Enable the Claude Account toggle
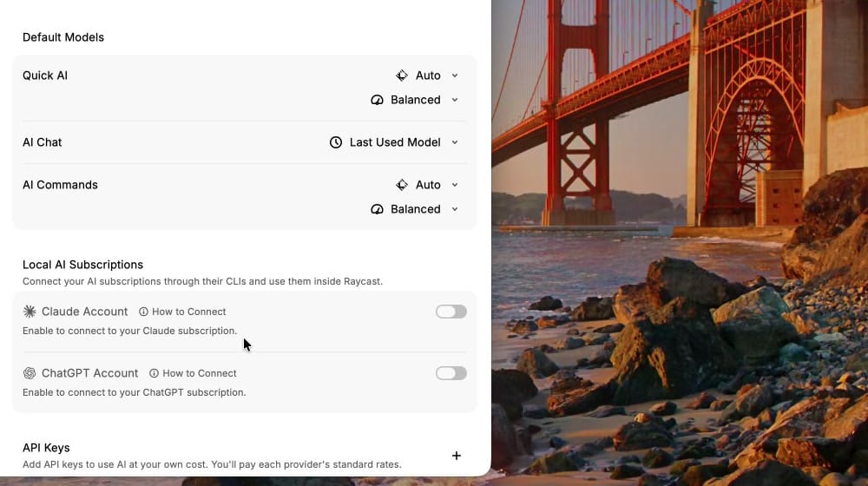 450,312
